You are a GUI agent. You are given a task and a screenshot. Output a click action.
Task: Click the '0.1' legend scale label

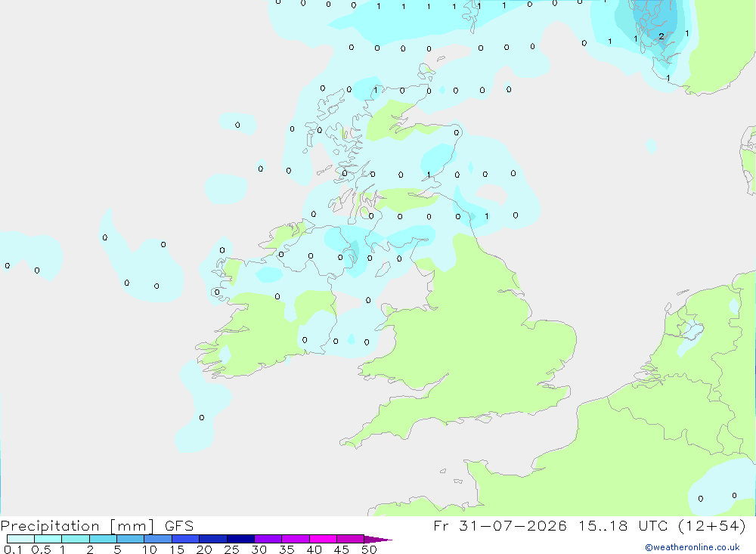(x=13, y=549)
